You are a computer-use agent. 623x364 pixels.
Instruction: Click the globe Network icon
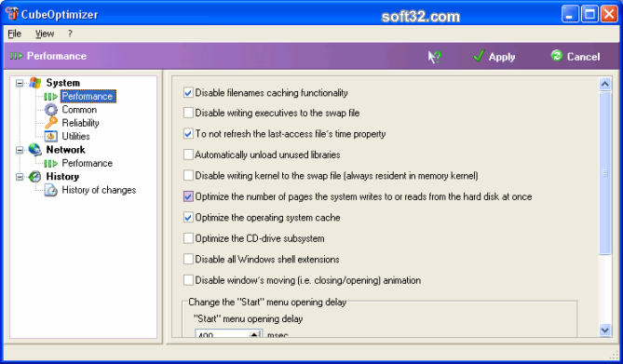click(35, 150)
